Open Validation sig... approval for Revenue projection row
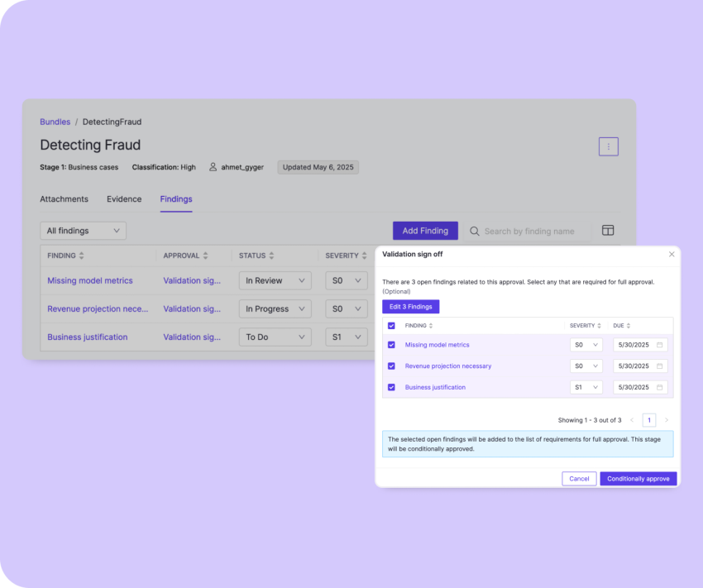 click(x=192, y=308)
